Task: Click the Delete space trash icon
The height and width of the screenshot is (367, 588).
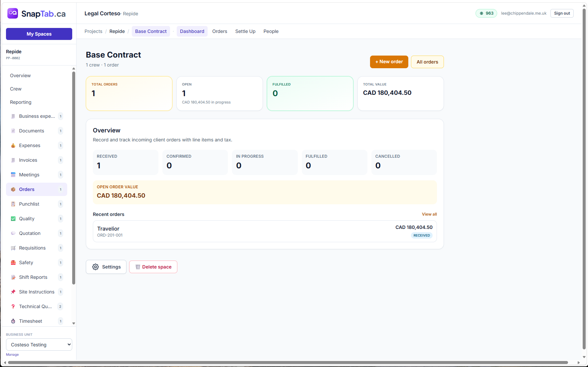Action: coord(138,267)
